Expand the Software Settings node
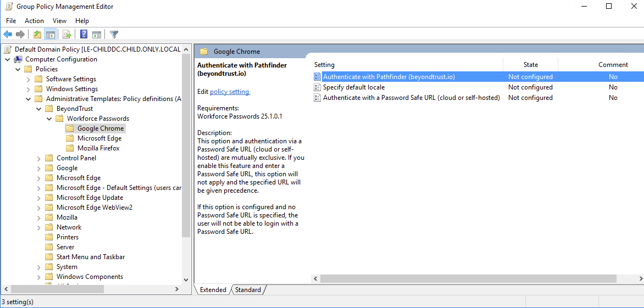The width and height of the screenshot is (644, 308). pos(29,79)
